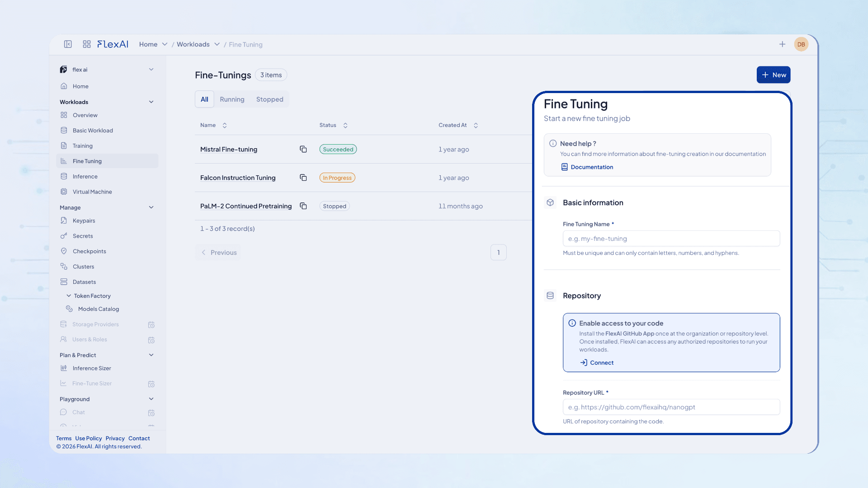
Task: Collapse the Plan & Predict section
Action: pos(151,356)
